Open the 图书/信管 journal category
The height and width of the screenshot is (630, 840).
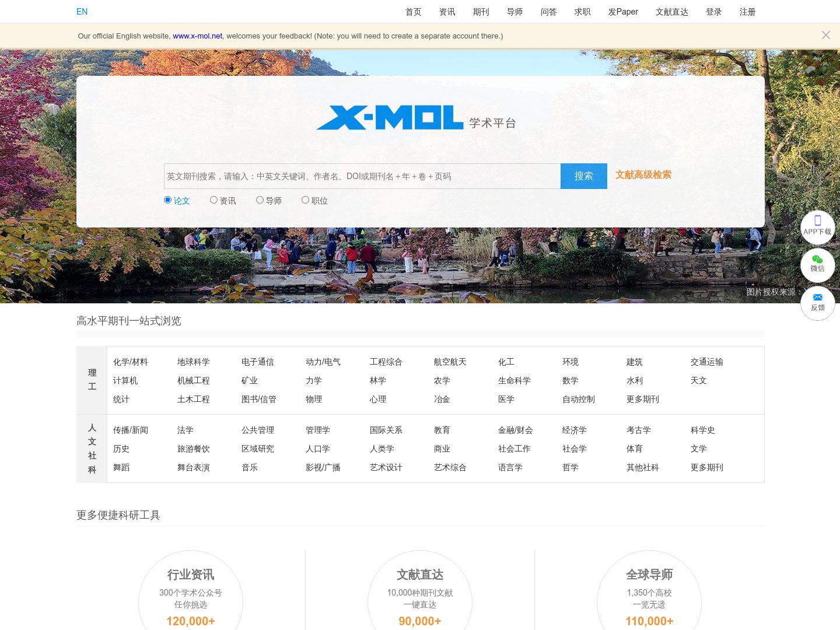259,399
